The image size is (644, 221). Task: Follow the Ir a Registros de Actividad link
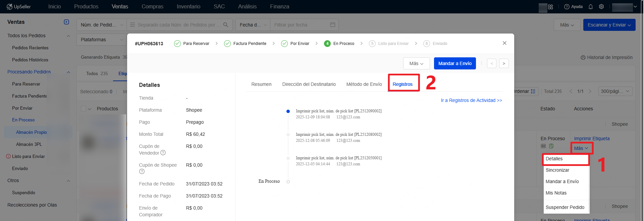point(471,100)
